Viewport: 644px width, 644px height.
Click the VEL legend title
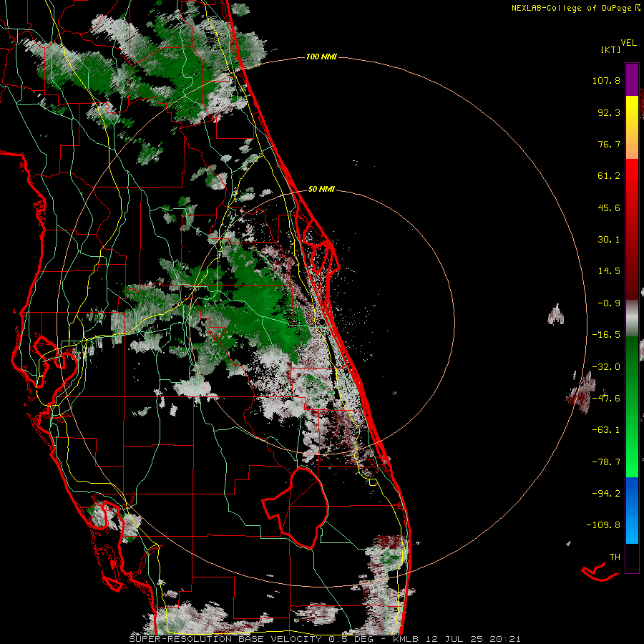(628, 43)
